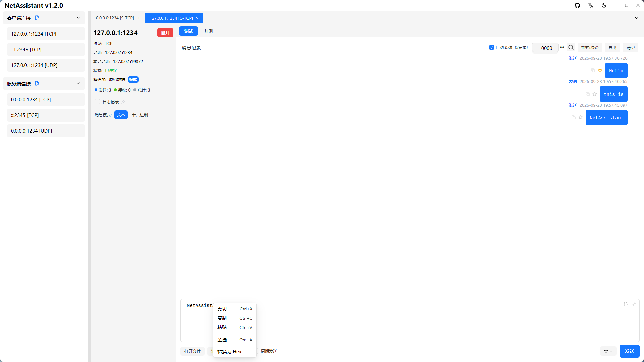
Task: Open the GitHub repository icon
Action: [577, 5]
